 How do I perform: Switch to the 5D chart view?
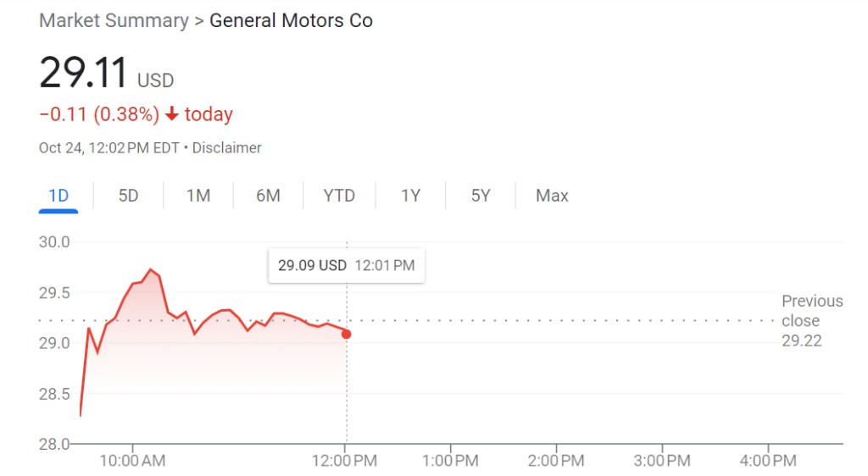129,196
